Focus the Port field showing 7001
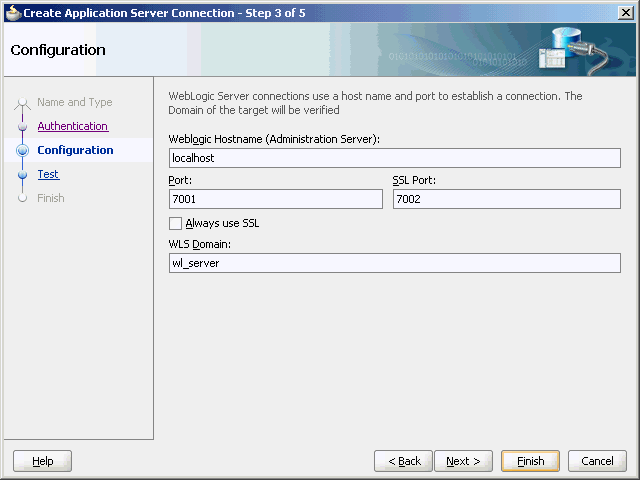 tap(276, 199)
